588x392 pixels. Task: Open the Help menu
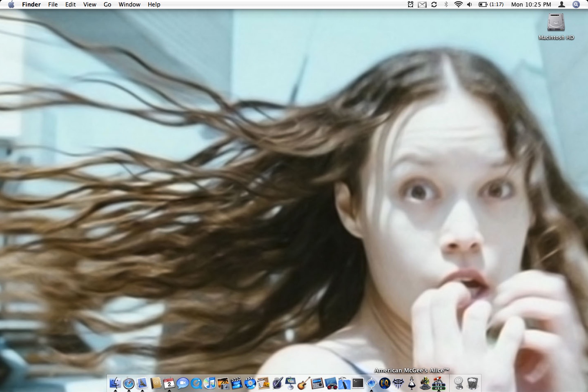click(154, 4)
